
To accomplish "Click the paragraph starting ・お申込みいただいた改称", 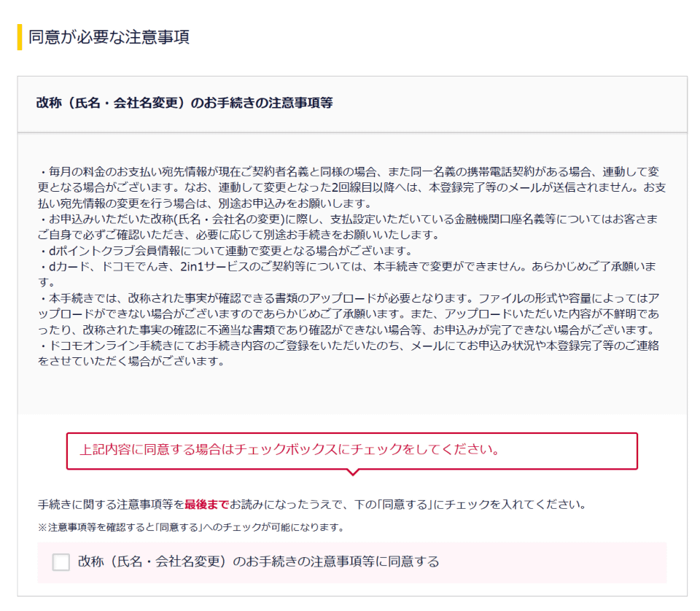I will click(x=349, y=227).
